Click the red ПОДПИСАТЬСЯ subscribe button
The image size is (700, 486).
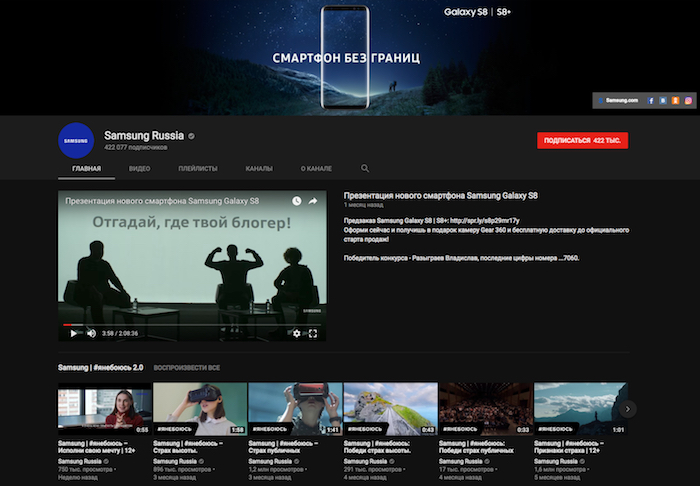point(583,141)
